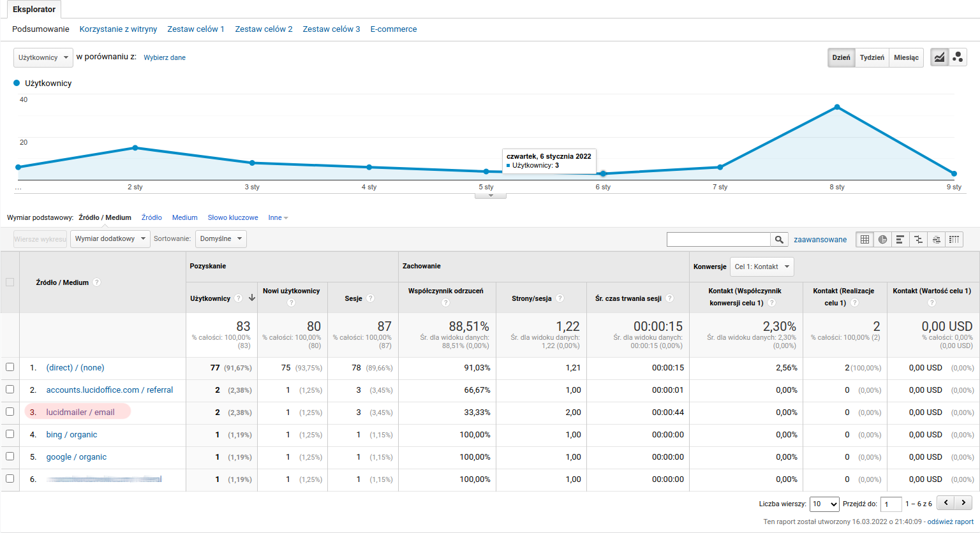Check the lucidmailer / email row
Viewport: 980px width, 533px height.
coord(10,412)
